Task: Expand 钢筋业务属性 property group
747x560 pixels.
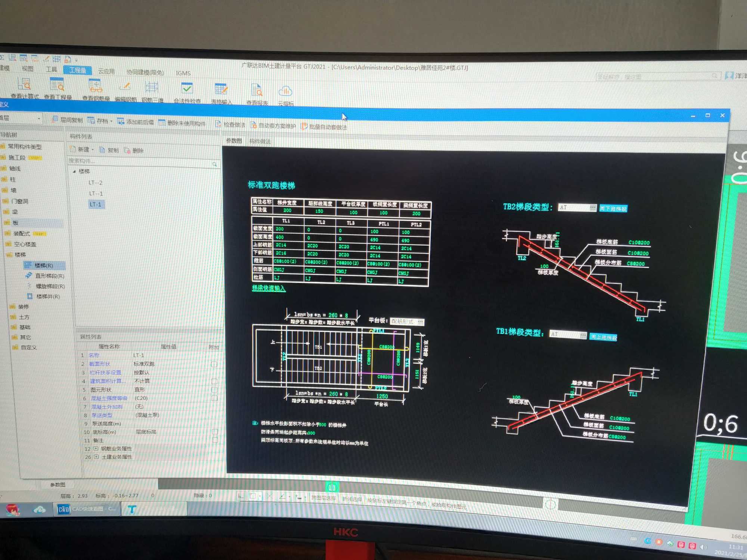Action: [x=96, y=448]
